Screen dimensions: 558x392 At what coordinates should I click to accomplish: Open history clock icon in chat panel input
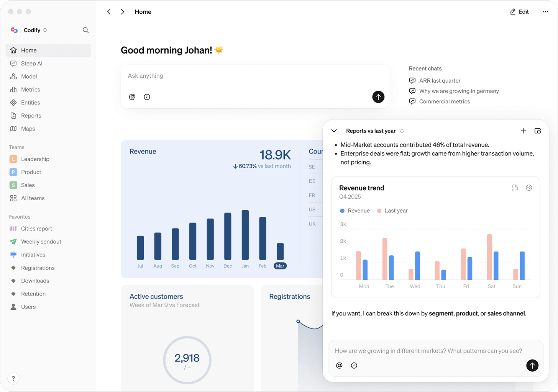pyautogui.click(x=354, y=366)
